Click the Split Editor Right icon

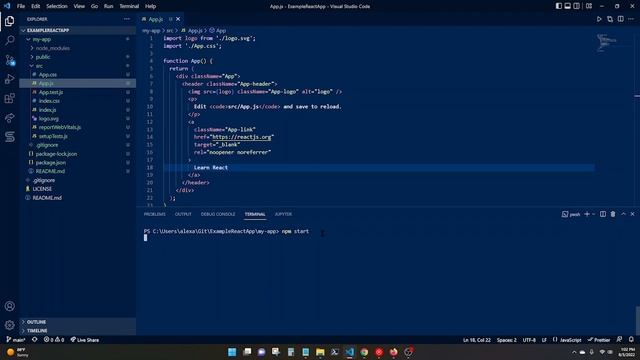[x=620, y=19]
